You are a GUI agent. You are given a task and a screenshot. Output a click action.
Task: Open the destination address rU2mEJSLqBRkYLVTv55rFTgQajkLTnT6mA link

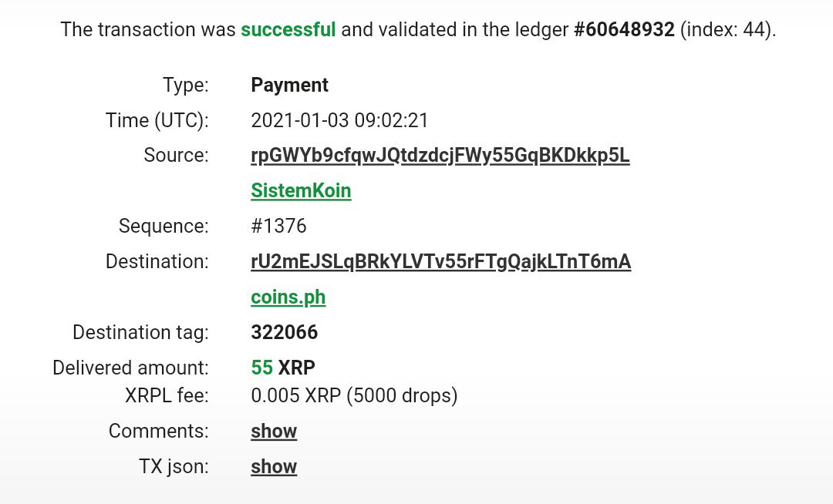441,261
